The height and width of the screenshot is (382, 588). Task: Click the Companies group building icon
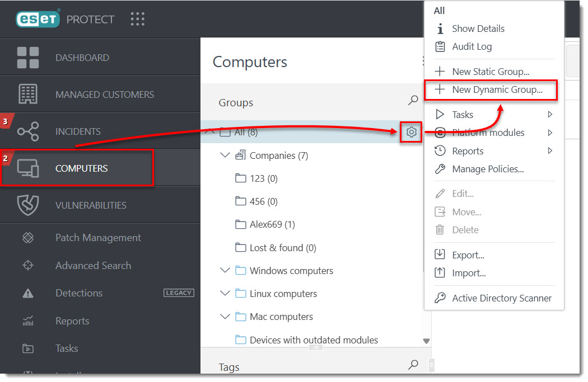pos(240,155)
